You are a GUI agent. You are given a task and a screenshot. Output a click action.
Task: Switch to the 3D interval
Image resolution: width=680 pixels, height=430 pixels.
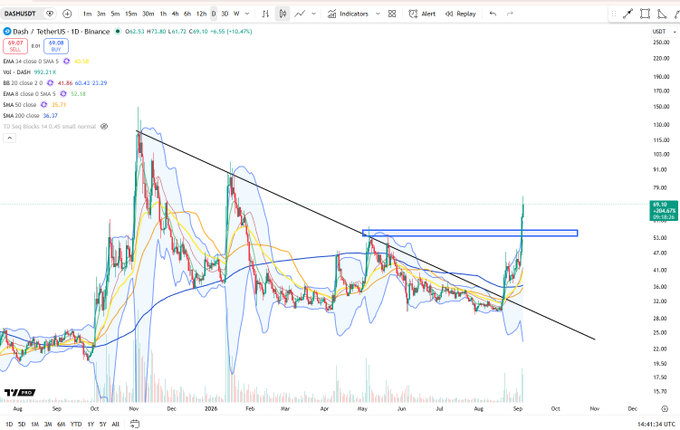[225, 14]
